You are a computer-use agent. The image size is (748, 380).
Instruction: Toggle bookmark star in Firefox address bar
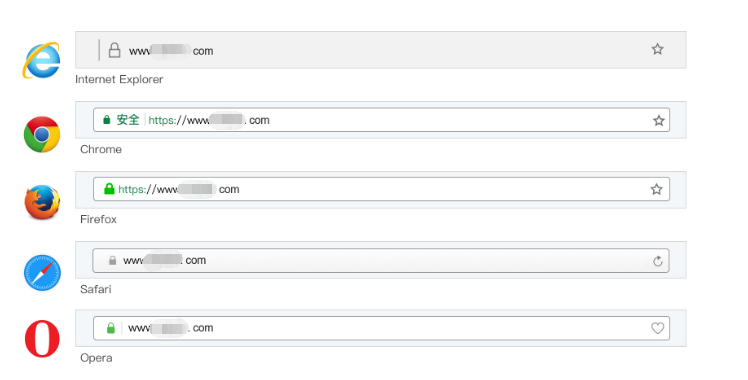(x=656, y=189)
